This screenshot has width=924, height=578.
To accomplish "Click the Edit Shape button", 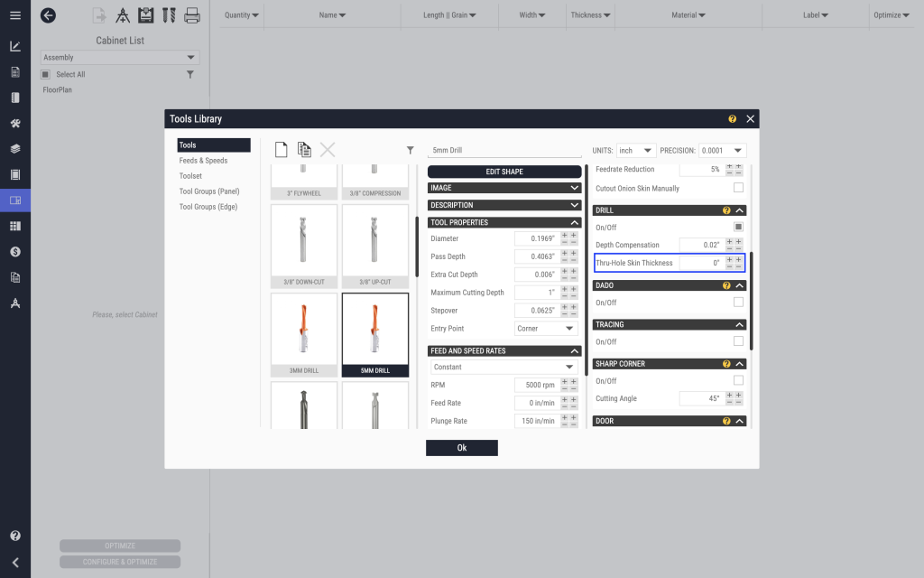I will [504, 172].
